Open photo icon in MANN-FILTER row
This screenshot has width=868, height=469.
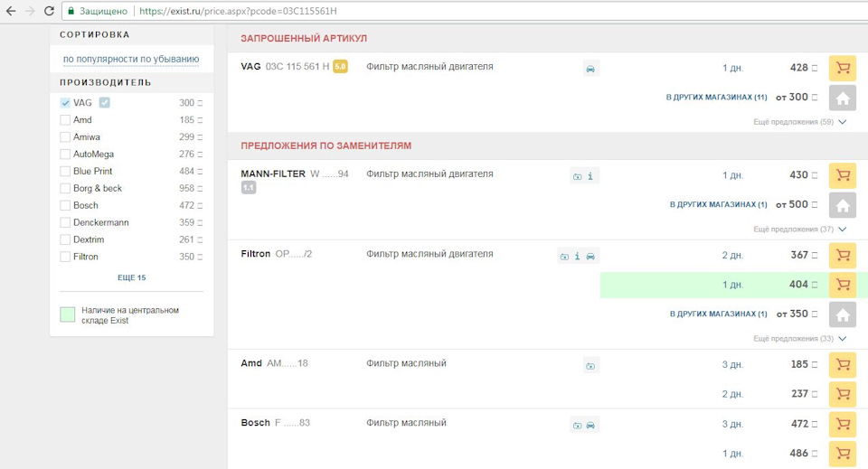(x=578, y=176)
